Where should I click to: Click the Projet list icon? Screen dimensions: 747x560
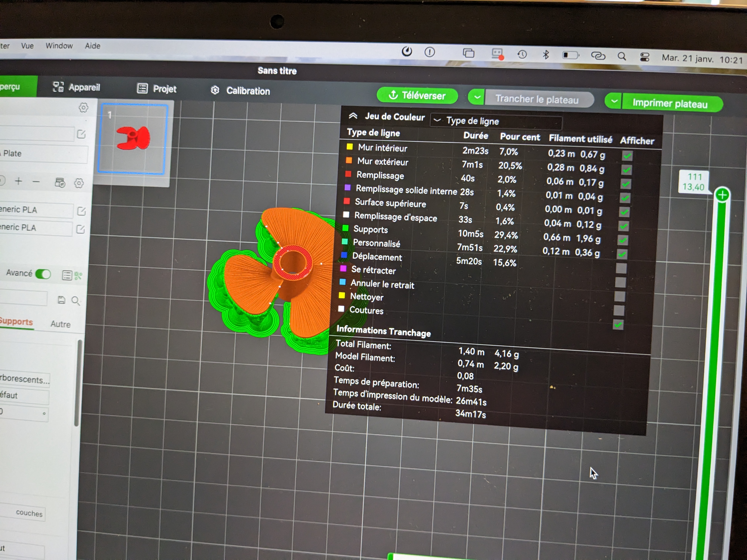tap(142, 89)
